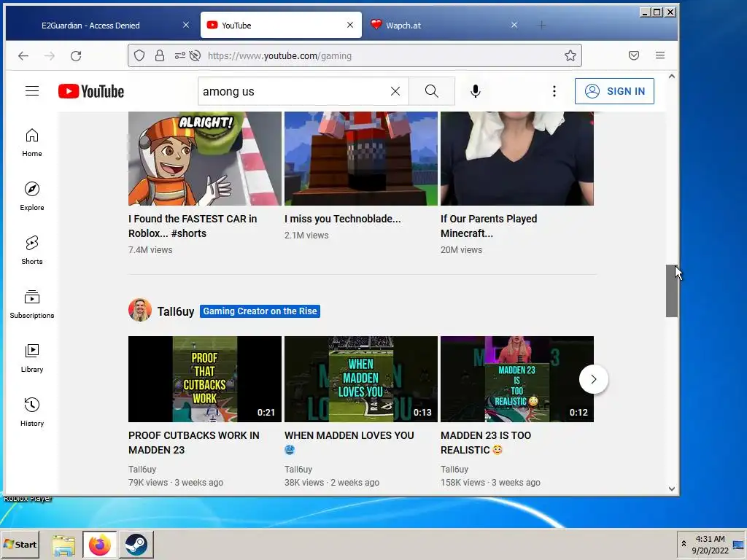The image size is (747, 560).
Task: Open Library in YouTube sidebar
Action: [x=32, y=358]
